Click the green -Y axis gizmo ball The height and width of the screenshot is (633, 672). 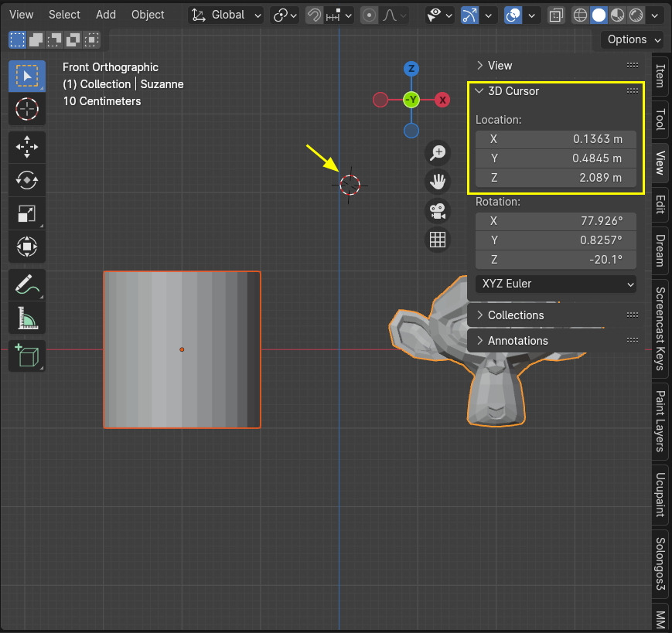click(411, 100)
